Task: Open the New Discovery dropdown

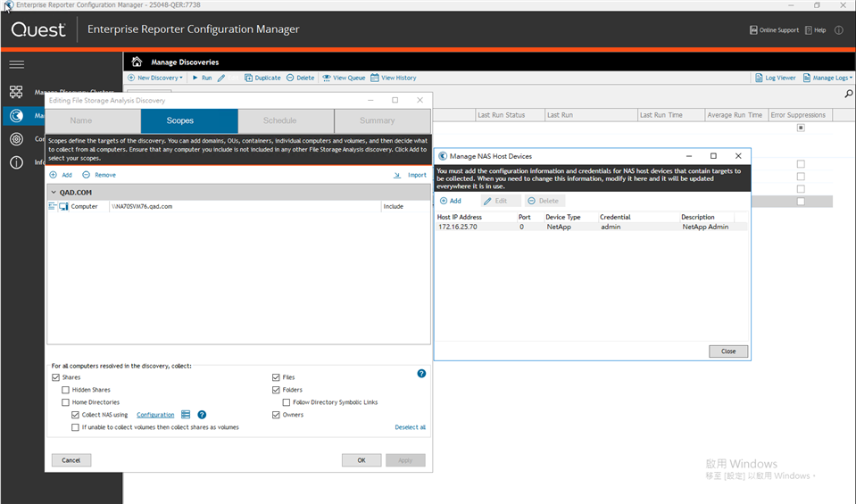Action: (x=155, y=78)
